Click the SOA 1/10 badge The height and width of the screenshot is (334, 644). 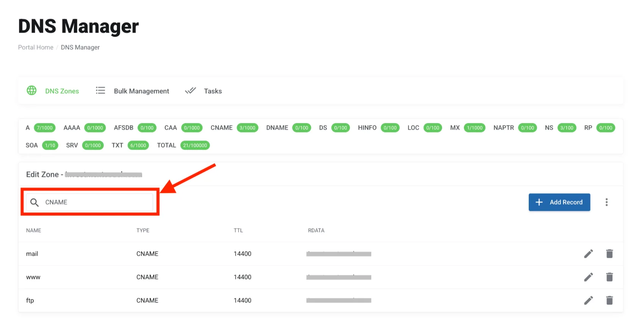(x=50, y=145)
